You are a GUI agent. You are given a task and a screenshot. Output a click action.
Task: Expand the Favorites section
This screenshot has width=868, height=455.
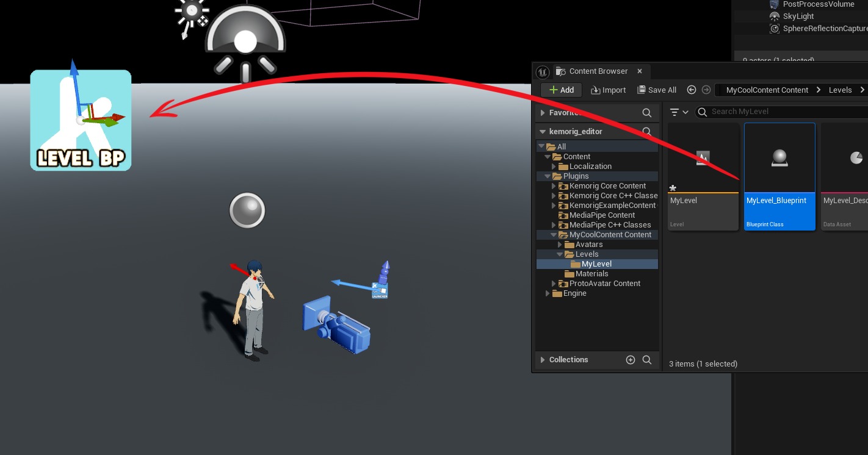[543, 113]
